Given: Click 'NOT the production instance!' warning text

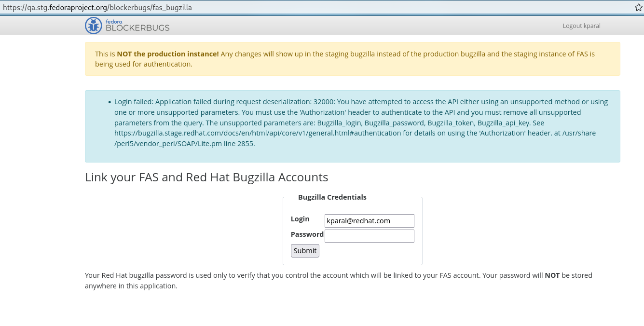Looking at the screenshot, I should [168, 54].
